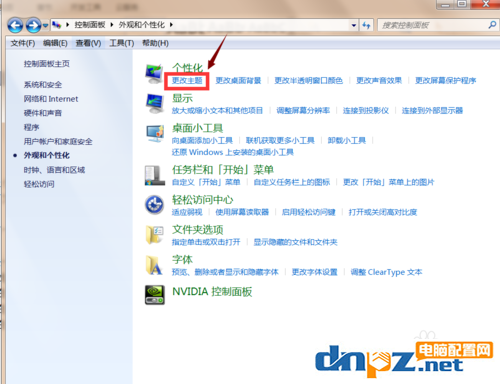Screen dimensions: 500x384
Task: Click 文件夹选项 heading link
Action: [198, 230]
